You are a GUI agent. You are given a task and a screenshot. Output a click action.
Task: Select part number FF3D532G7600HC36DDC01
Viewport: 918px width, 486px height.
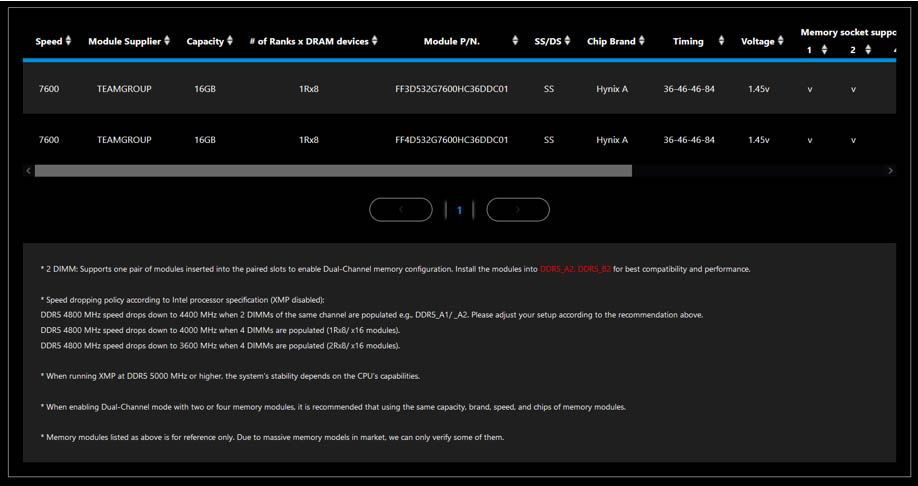pyautogui.click(x=451, y=90)
